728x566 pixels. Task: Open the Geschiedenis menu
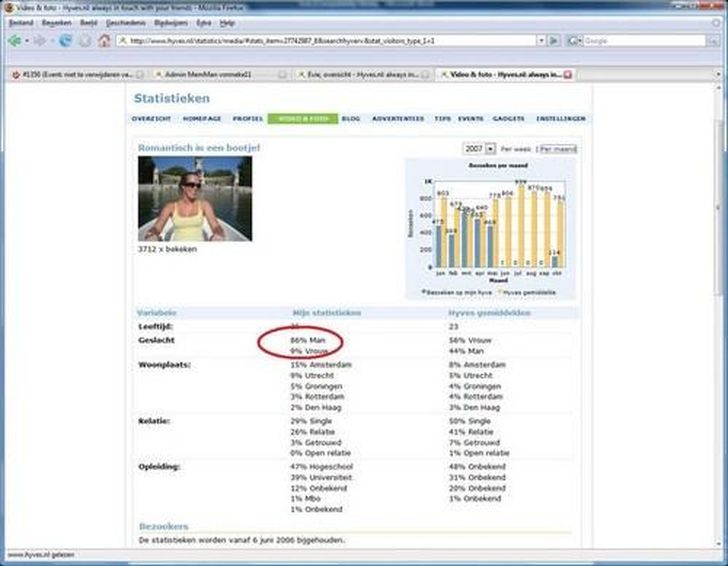pyautogui.click(x=124, y=22)
